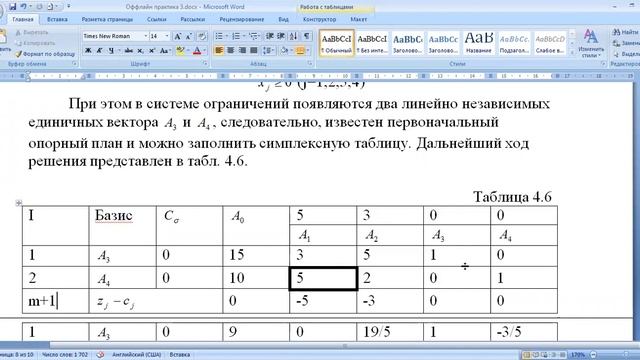Apply the red font color

197,51
